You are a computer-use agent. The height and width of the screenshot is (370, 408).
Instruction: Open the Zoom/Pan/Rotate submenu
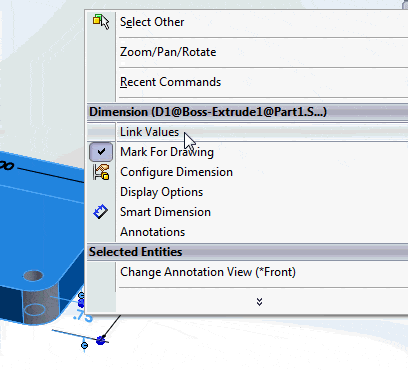tap(168, 52)
